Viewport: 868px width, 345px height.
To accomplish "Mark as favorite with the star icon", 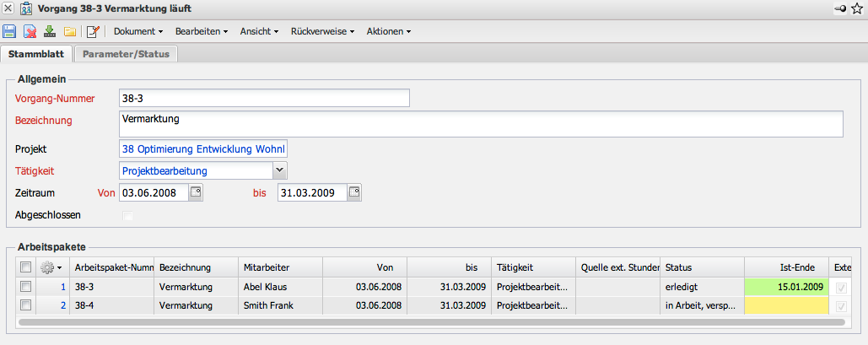I will 857,8.
